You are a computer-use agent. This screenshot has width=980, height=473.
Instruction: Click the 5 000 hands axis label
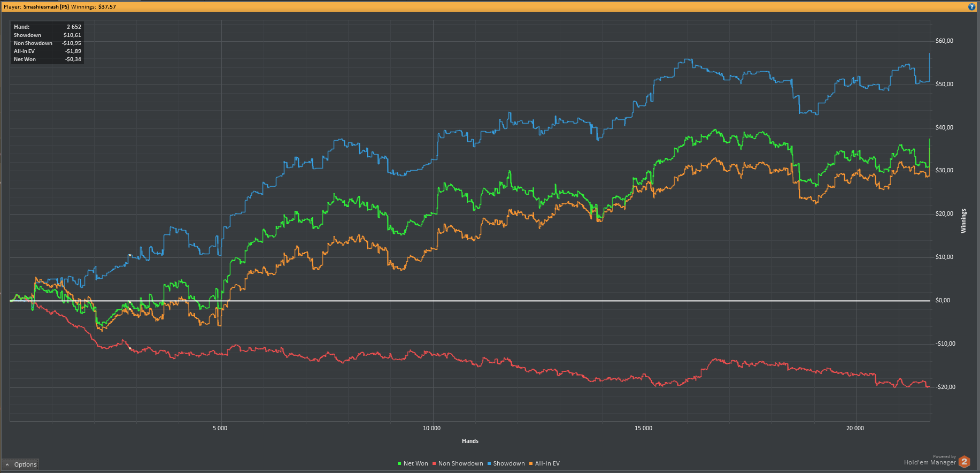(x=220, y=428)
